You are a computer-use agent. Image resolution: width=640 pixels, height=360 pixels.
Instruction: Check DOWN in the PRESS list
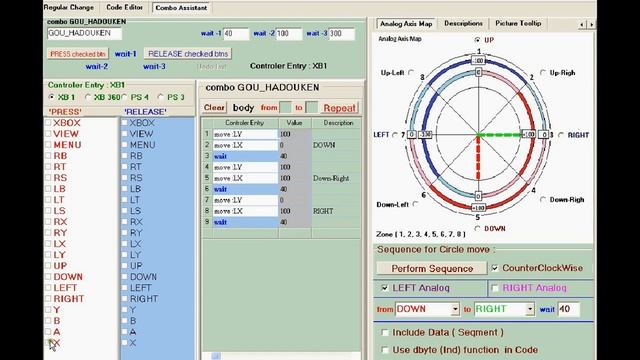pyautogui.click(x=48, y=277)
